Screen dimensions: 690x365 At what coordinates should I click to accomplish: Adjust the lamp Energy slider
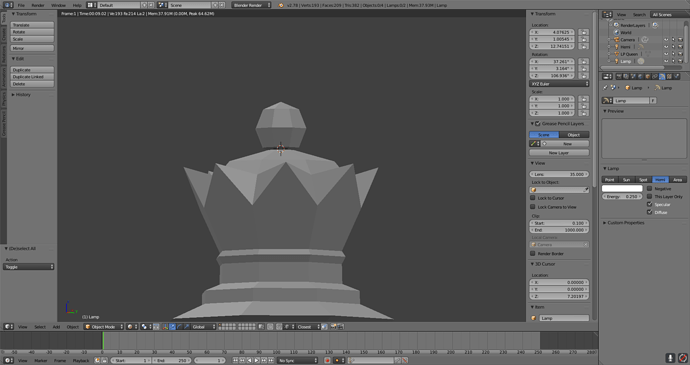coord(622,196)
